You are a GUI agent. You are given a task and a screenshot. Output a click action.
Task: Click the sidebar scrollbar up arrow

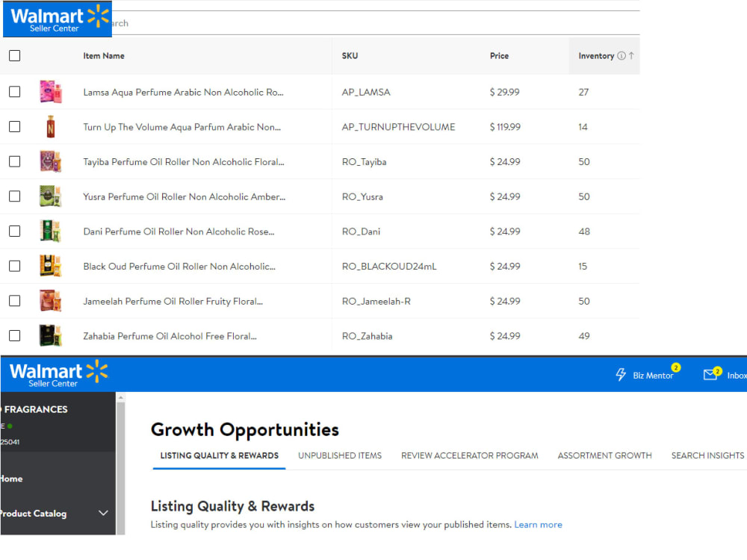(x=120, y=396)
